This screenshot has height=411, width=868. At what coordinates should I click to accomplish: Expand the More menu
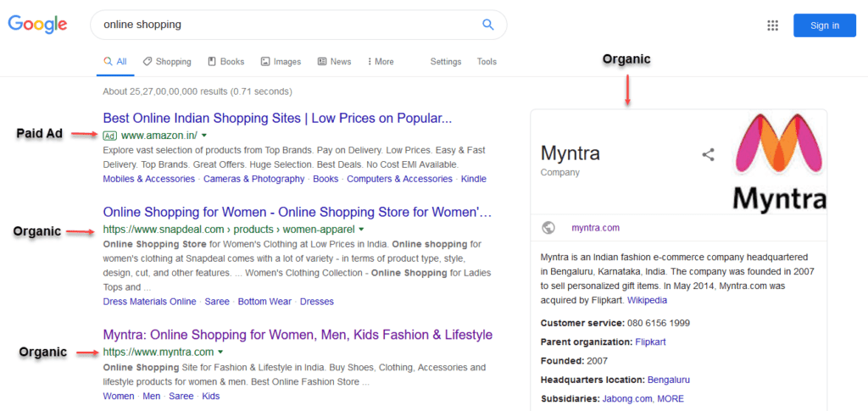pyautogui.click(x=381, y=62)
